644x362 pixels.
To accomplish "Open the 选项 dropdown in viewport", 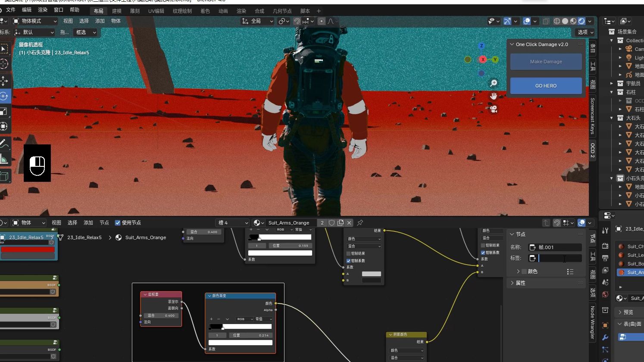I will [585, 32].
